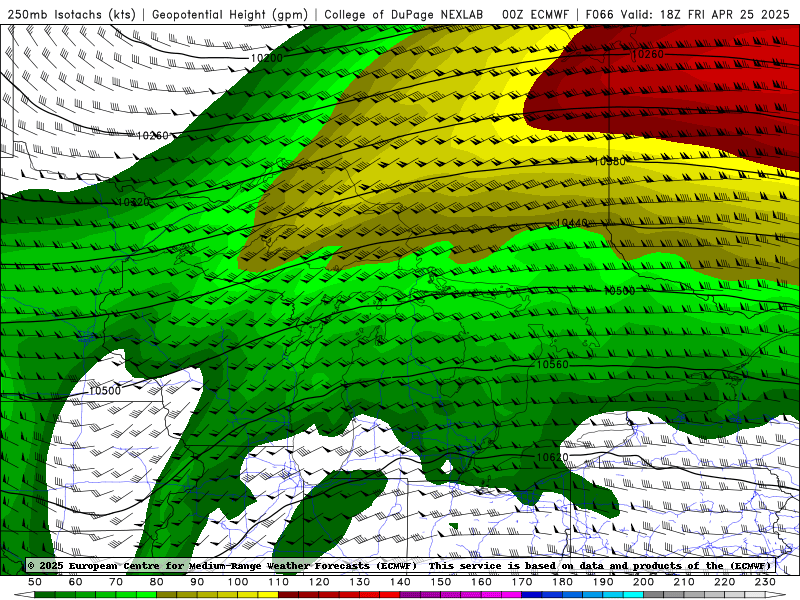Image resolution: width=800 pixels, height=600 pixels.
Task: Click the 80 knot color bar label
Action: [157, 582]
